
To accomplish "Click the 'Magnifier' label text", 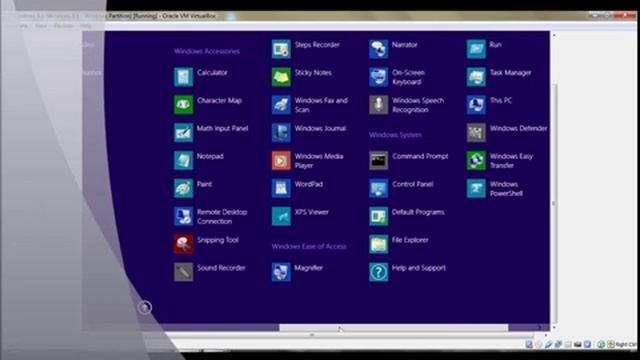I will point(309,268).
